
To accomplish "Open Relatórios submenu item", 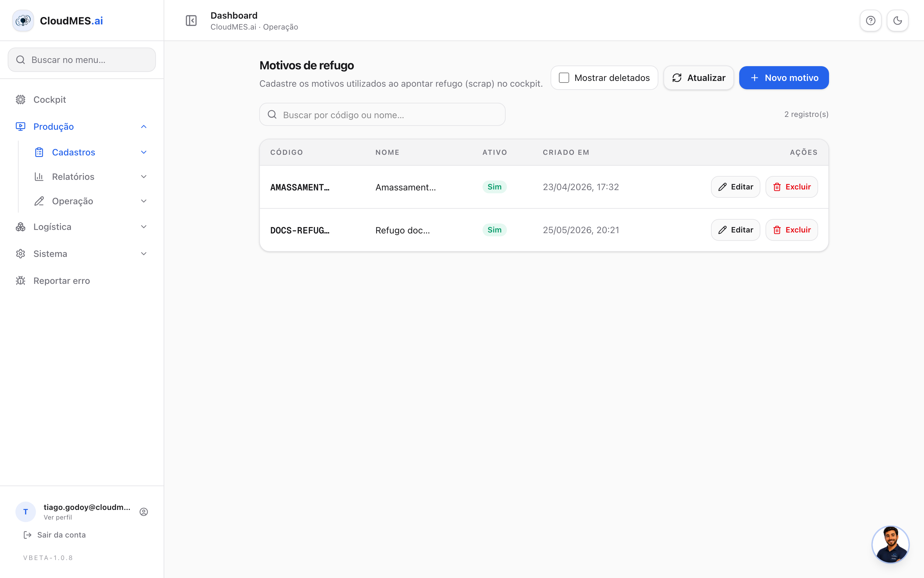I will pos(91,177).
